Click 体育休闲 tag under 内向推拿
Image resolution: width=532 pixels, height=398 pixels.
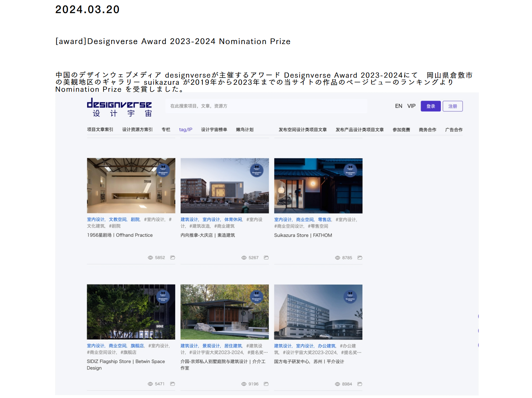233,219
